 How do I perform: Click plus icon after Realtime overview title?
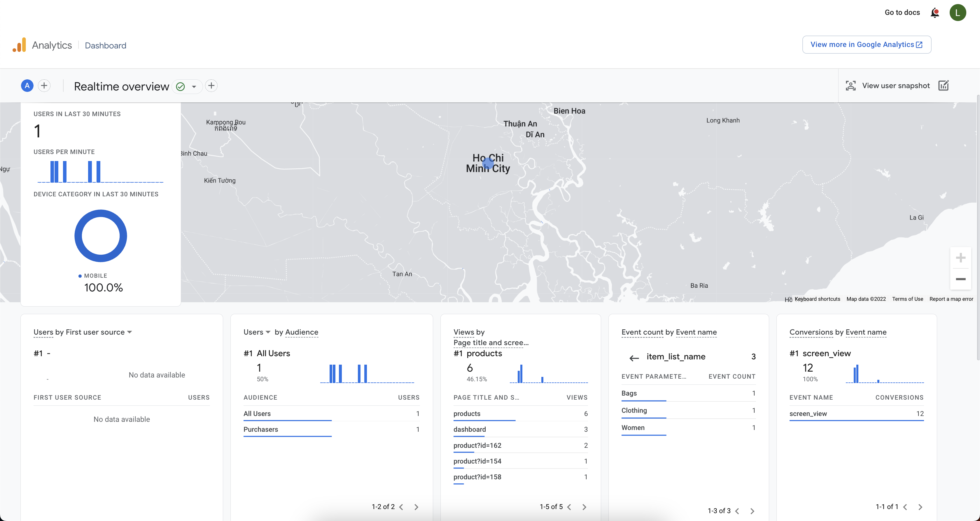pyautogui.click(x=211, y=86)
